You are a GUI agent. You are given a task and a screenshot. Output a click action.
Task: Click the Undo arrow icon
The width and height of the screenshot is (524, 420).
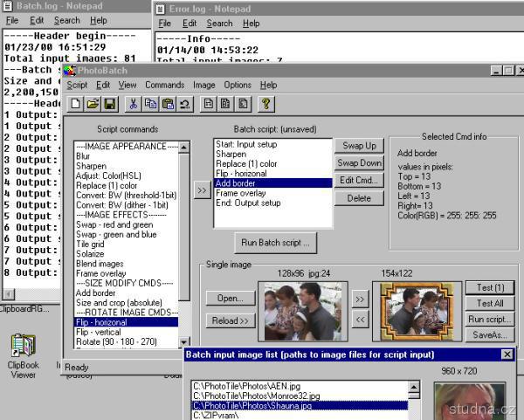click(184, 104)
